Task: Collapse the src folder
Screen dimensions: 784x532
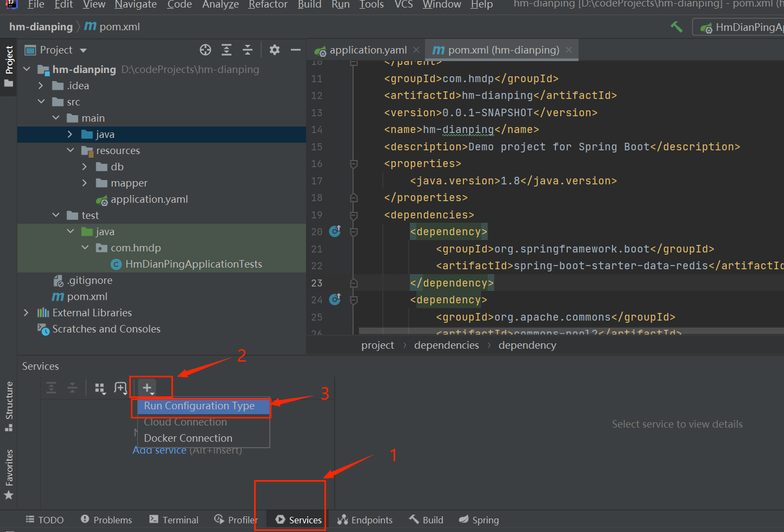Action: (41, 102)
